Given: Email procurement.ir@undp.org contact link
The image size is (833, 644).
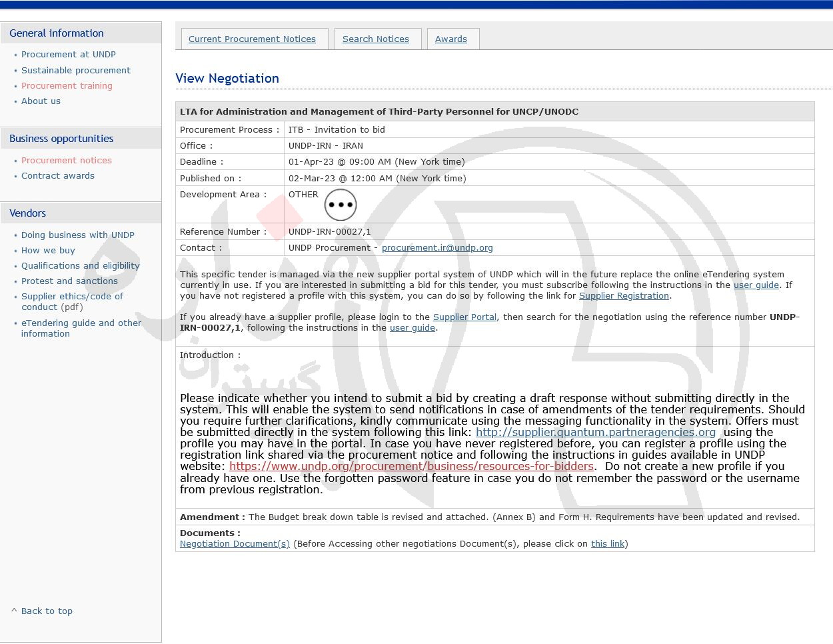Looking at the screenshot, I should click(437, 247).
